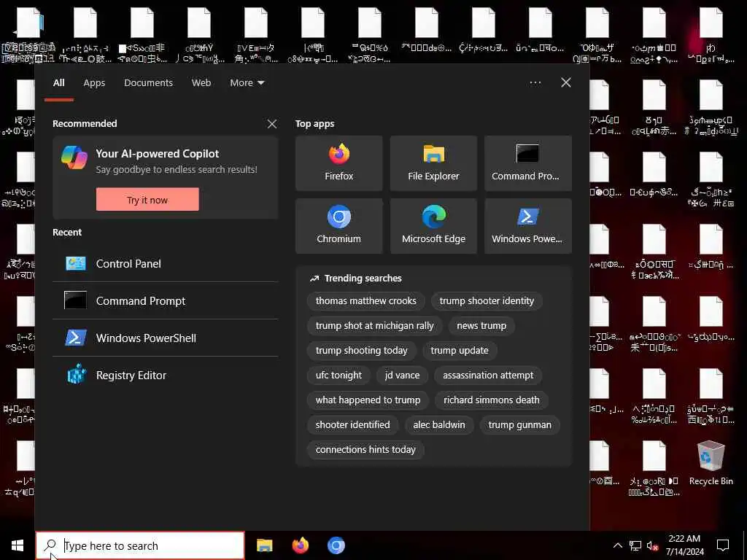Switch to the Web tab
This screenshot has width=747, height=560.
point(201,83)
